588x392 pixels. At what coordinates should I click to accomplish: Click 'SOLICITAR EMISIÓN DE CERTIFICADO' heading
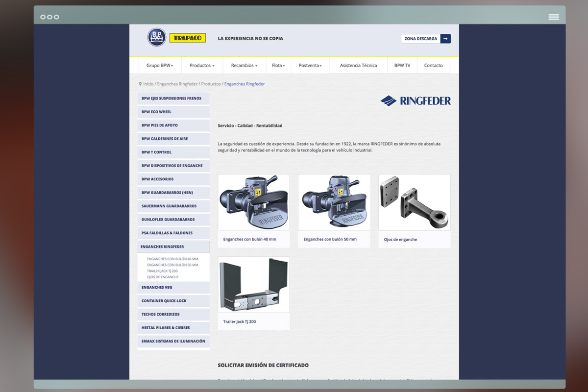point(264,366)
